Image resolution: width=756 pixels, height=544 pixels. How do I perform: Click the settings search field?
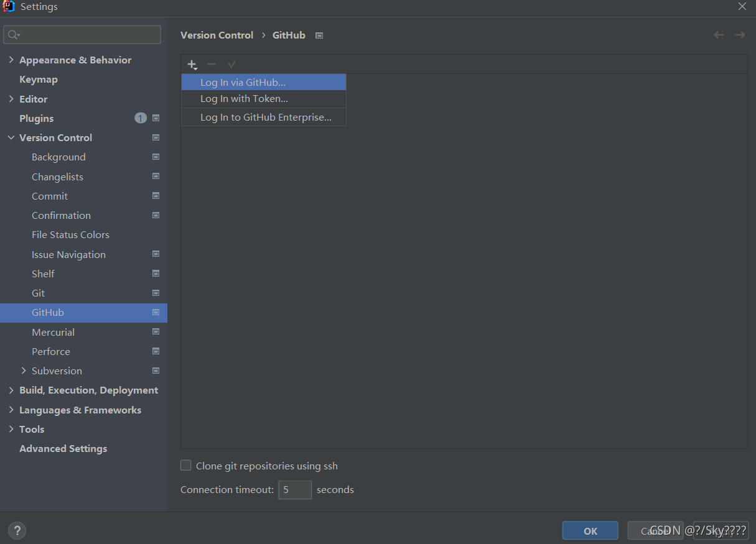click(x=82, y=35)
